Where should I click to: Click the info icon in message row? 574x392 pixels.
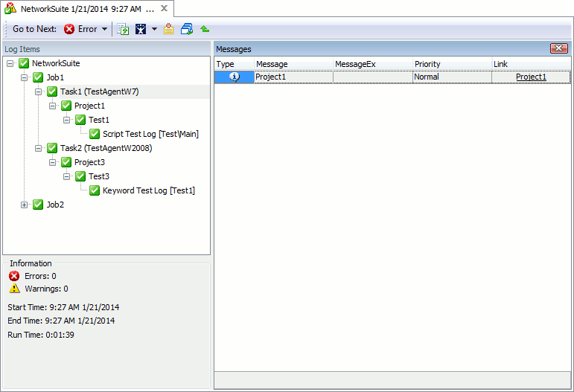[x=235, y=77]
